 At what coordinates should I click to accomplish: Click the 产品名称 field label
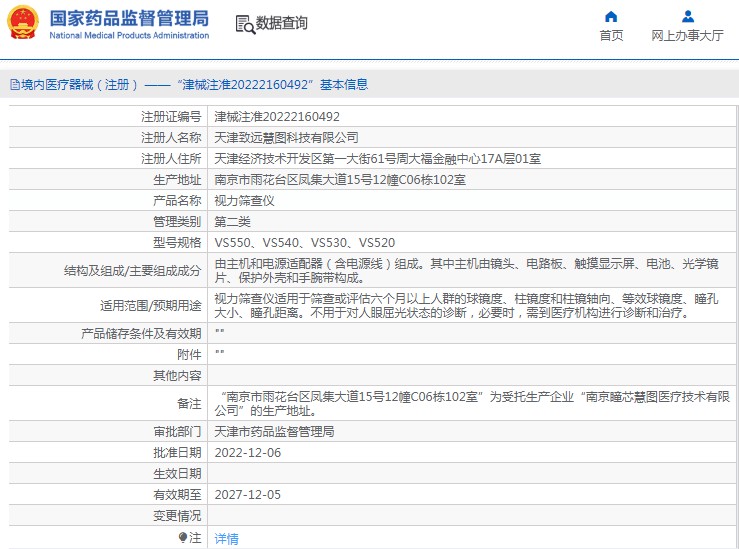click(177, 201)
